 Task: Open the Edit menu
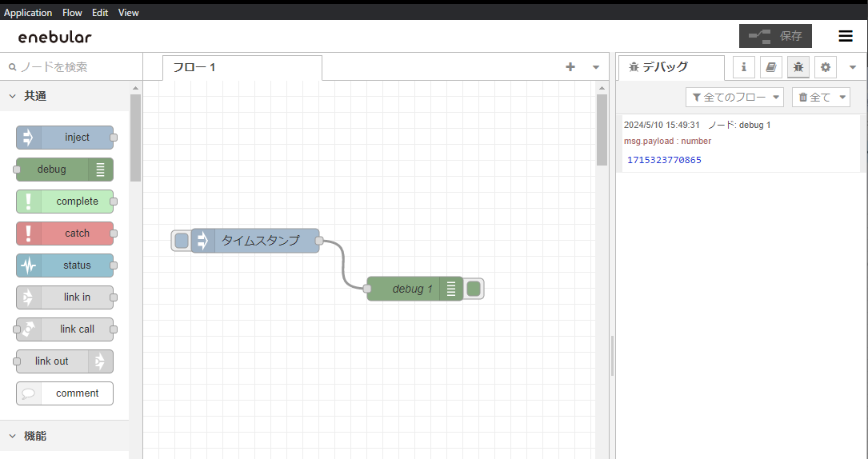100,12
